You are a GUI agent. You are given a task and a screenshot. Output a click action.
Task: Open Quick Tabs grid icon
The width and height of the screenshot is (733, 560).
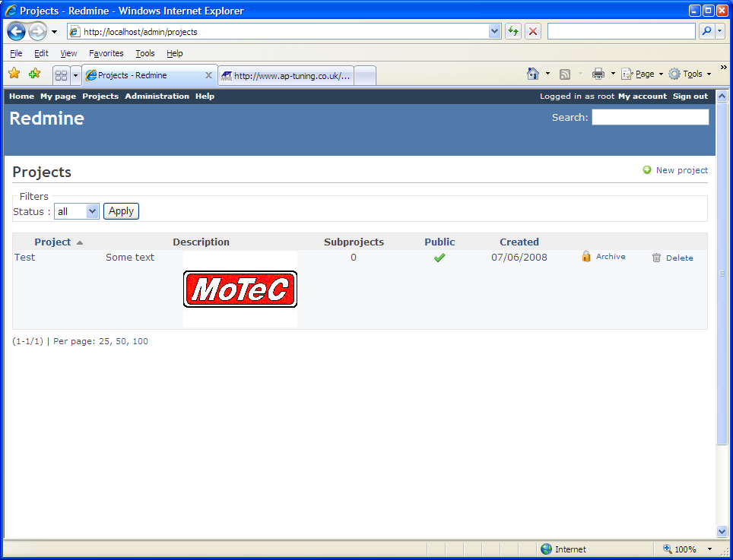62,75
